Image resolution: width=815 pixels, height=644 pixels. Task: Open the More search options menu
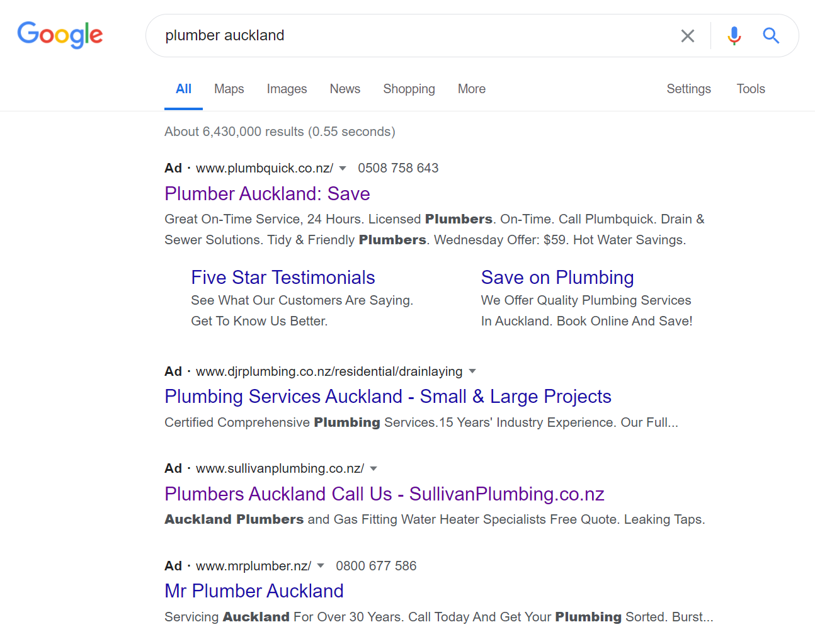472,89
